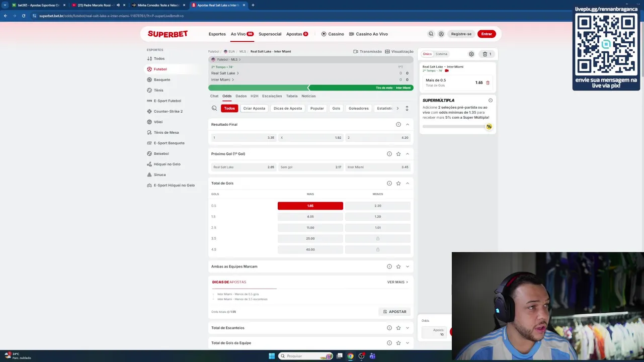This screenshot has width=644, height=362.
Task: Favorite the Total de Gols market star
Action: coord(398,183)
